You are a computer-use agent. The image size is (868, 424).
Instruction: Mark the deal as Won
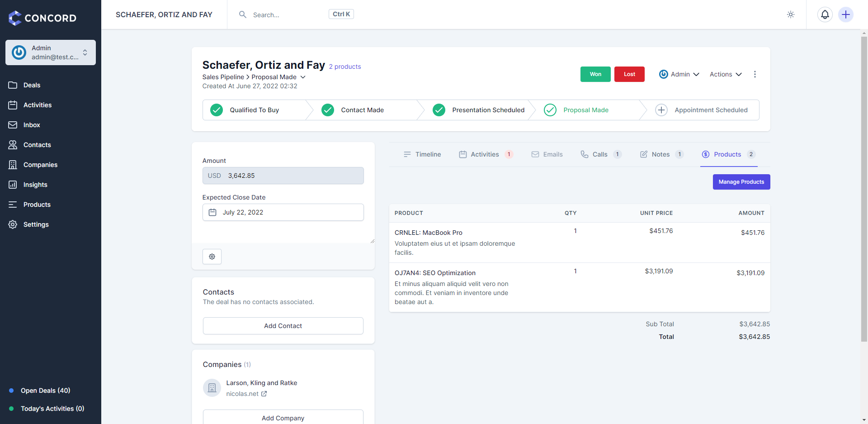click(x=595, y=74)
